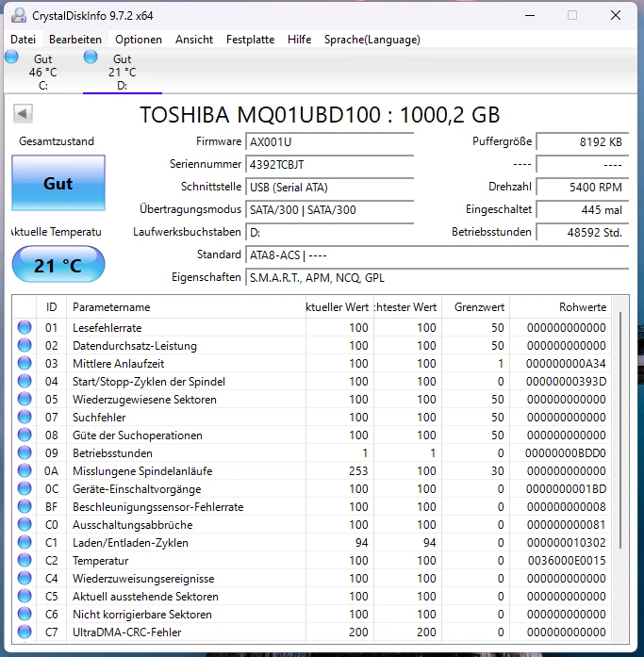
Task: Click status orb of Laden/Entladen-Zyklen row
Action: [x=25, y=543]
